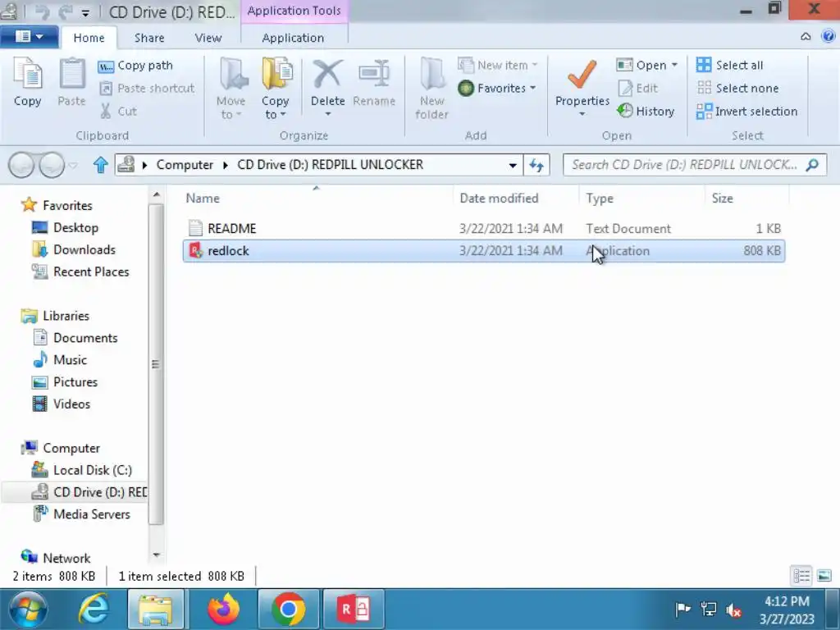Click the Search CD Drive input field

click(x=695, y=165)
